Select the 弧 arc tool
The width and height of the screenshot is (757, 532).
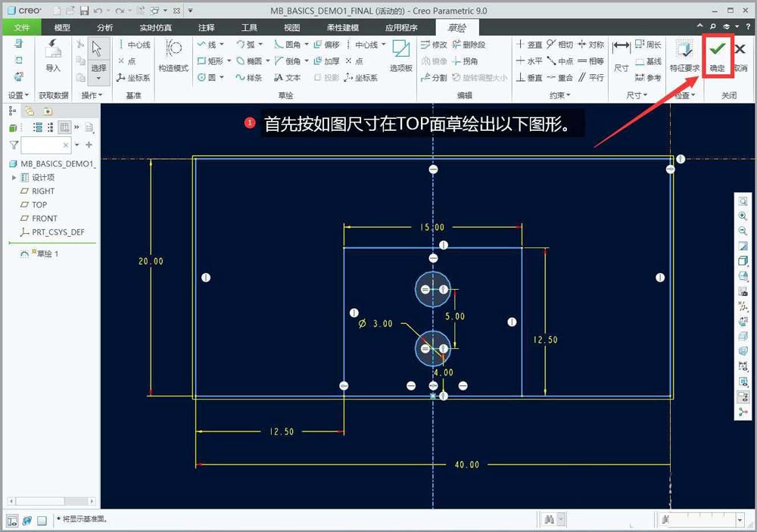pyautogui.click(x=246, y=45)
